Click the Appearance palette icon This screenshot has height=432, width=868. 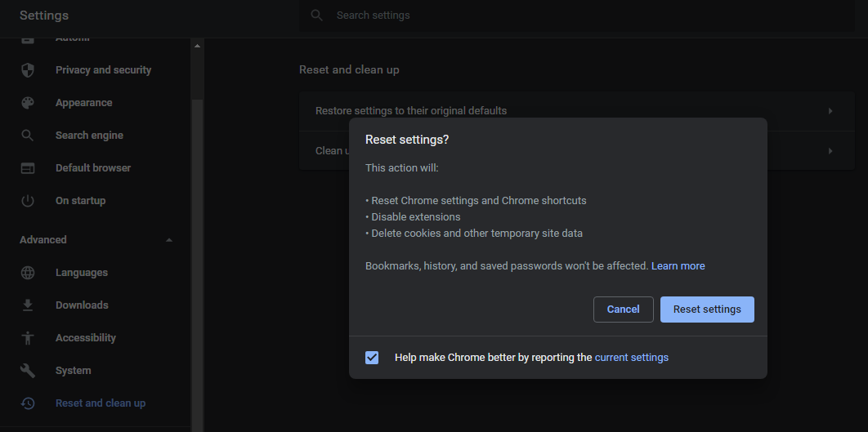(28, 103)
